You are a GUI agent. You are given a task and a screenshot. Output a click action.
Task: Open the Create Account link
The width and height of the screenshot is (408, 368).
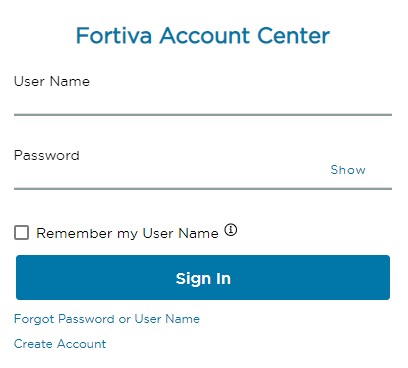[x=60, y=344]
